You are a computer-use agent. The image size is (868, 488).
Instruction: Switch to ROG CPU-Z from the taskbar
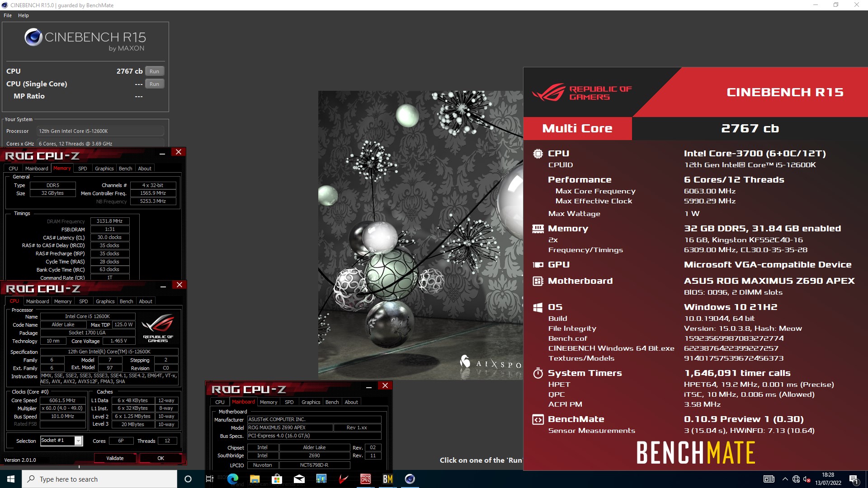point(366,479)
